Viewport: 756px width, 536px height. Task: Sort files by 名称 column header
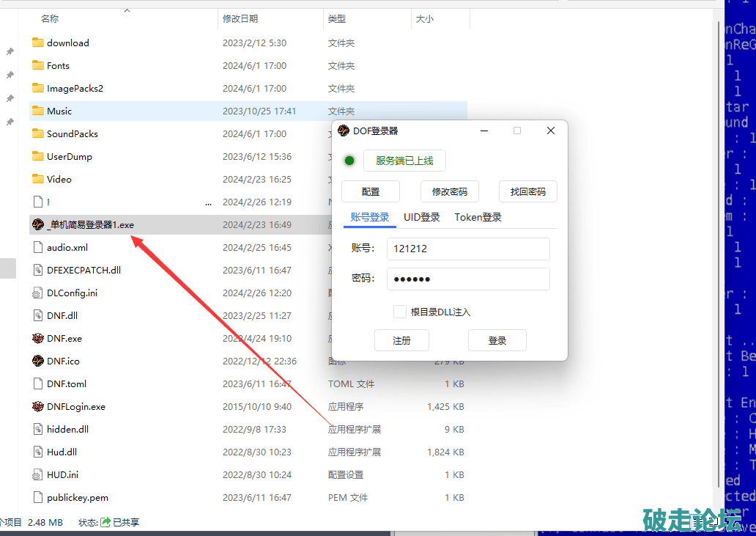click(x=50, y=19)
